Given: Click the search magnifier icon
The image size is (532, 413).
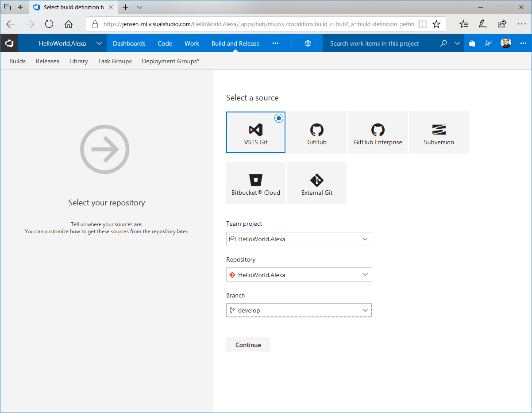Looking at the screenshot, I should click(443, 43).
